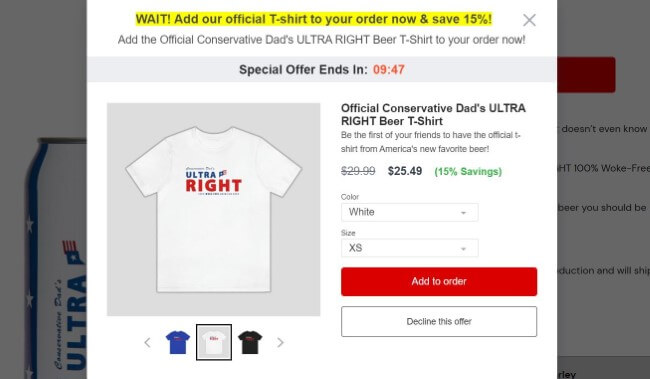The height and width of the screenshot is (379, 650).
Task: Select the white T-shirt thumbnail
Action: pyautogui.click(x=214, y=343)
